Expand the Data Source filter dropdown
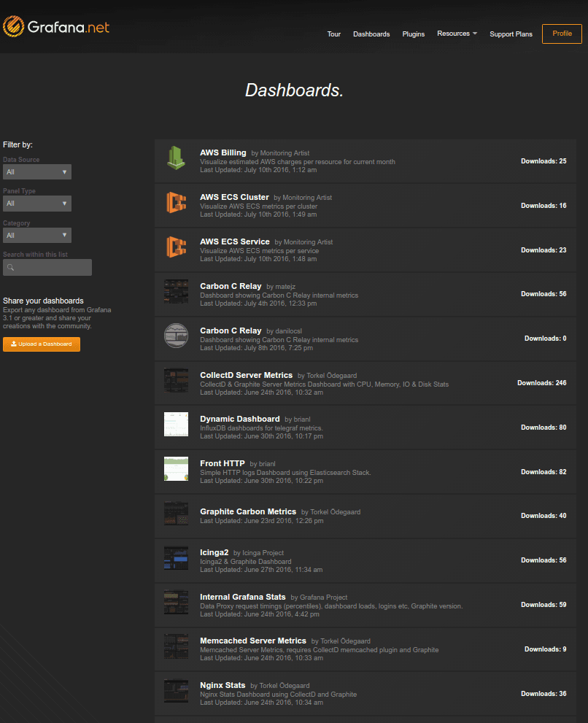 click(x=37, y=172)
